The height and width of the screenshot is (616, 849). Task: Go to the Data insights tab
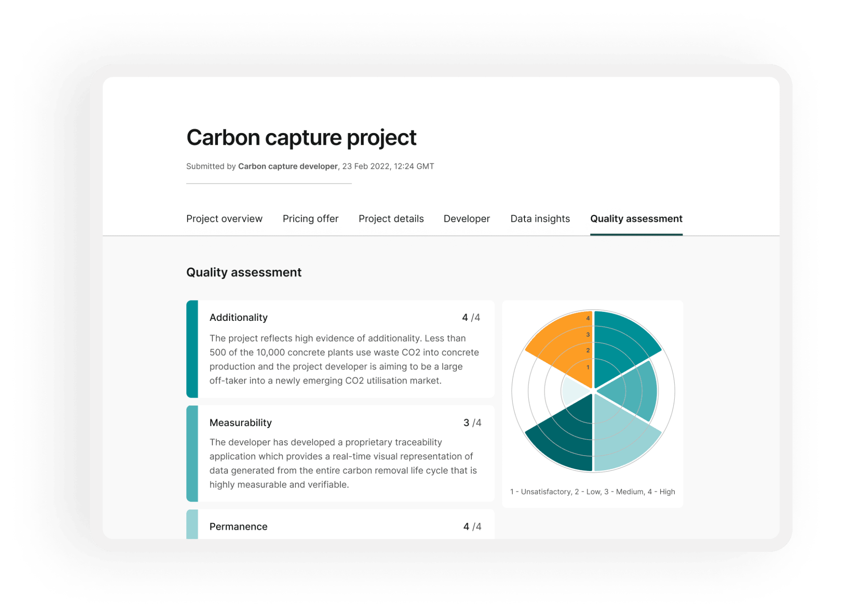pyautogui.click(x=540, y=219)
